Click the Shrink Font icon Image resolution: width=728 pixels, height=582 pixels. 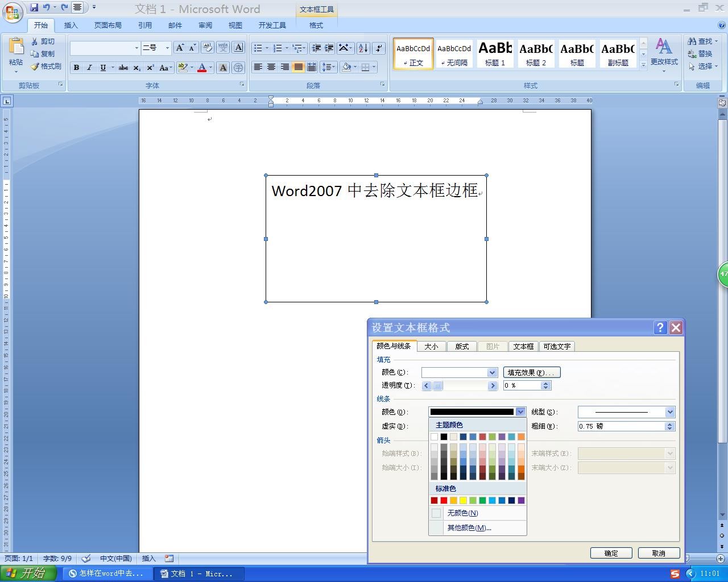(x=192, y=48)
